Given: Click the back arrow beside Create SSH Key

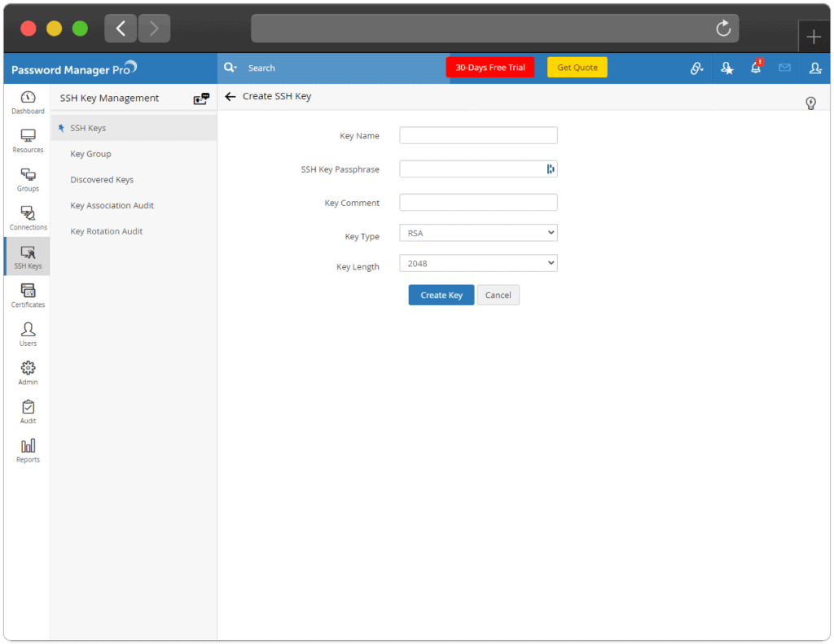Looking at the screenshot, I should tap(230, 96).
